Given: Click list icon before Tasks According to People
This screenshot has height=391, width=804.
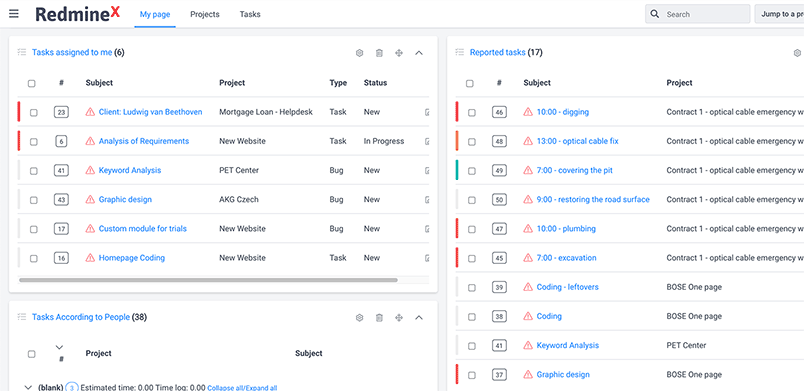Looking at the screenshot, I should coord(22,317).
